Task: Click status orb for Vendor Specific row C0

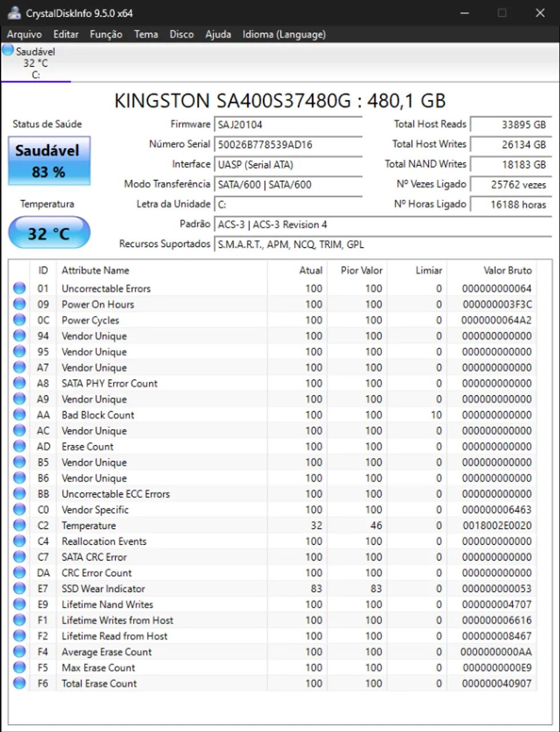Action: (x=19, y=510)
